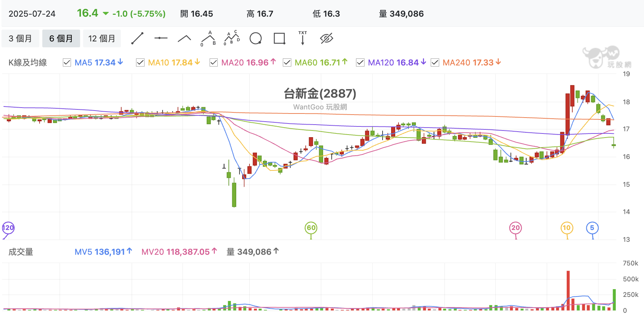Screen dimensions: 644x315
Task: Click the high price 高 16.7
Action: [260, 14]
